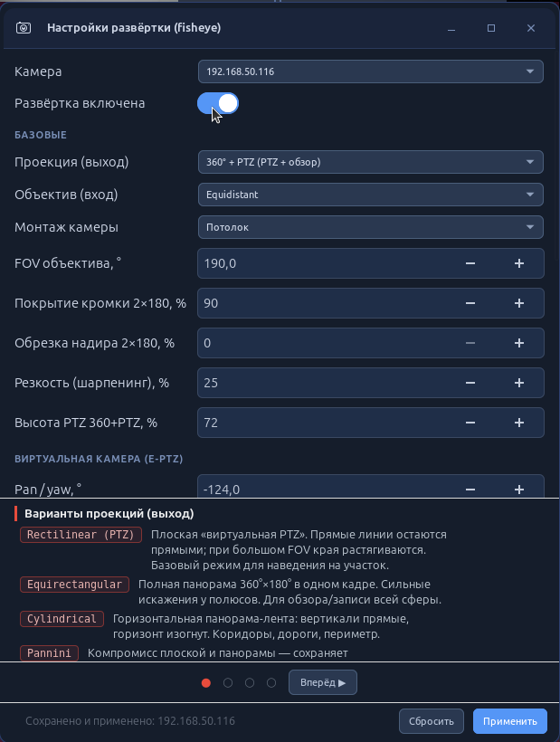Select the third page indicator dot
Screen dimensions: 560x742
pos(250,683)
